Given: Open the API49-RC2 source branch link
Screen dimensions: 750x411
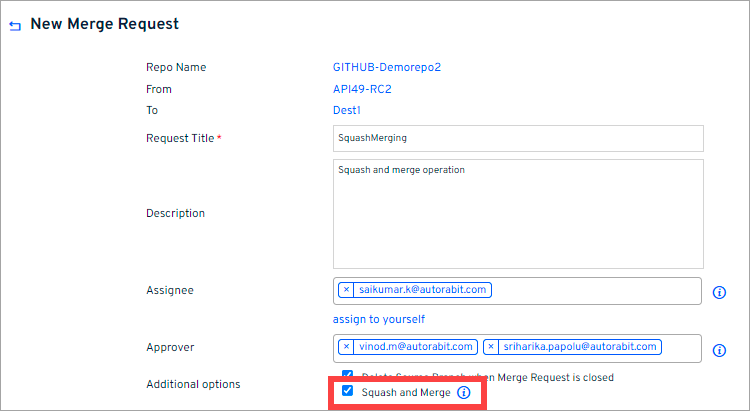Looking at the screenshot, I should click(x=362, y=89).
